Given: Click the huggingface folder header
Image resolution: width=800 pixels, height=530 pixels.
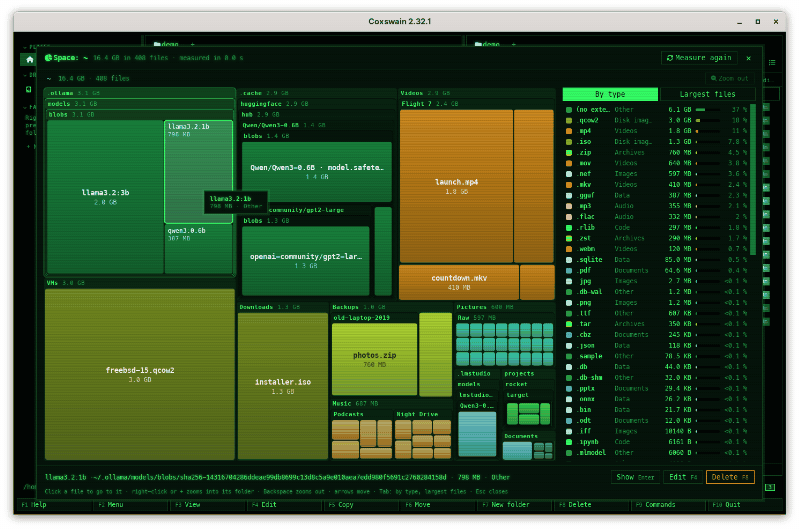Looking at the screenshot, I should 317,104.
